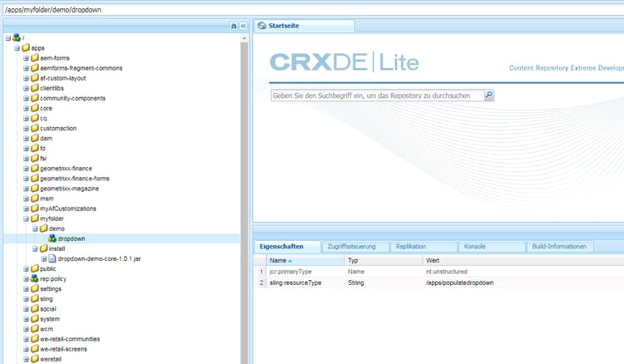624x364 pixels.
Task: Select the public folder
Action: [47, 268]
